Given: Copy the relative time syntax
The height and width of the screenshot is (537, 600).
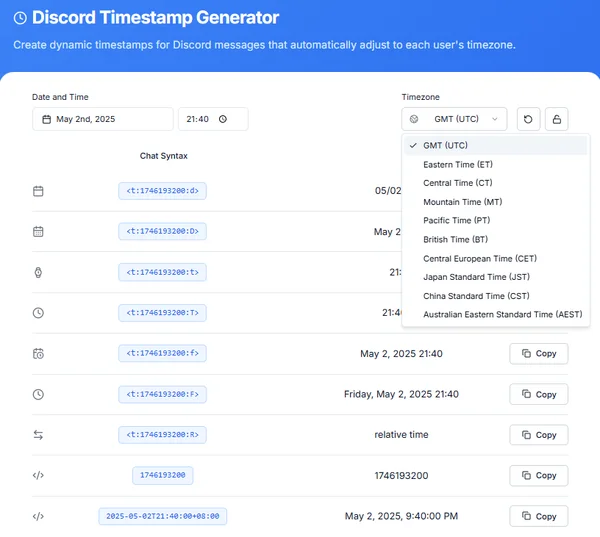Looking at the screenshot, I should [x=539, y=435].
